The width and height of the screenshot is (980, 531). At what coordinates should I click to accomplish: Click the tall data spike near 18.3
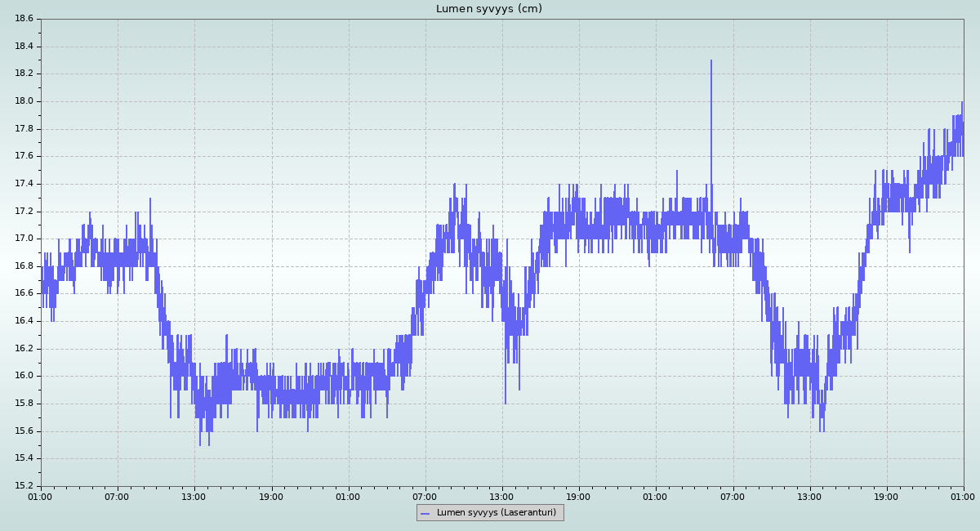[x=710, y=62]
